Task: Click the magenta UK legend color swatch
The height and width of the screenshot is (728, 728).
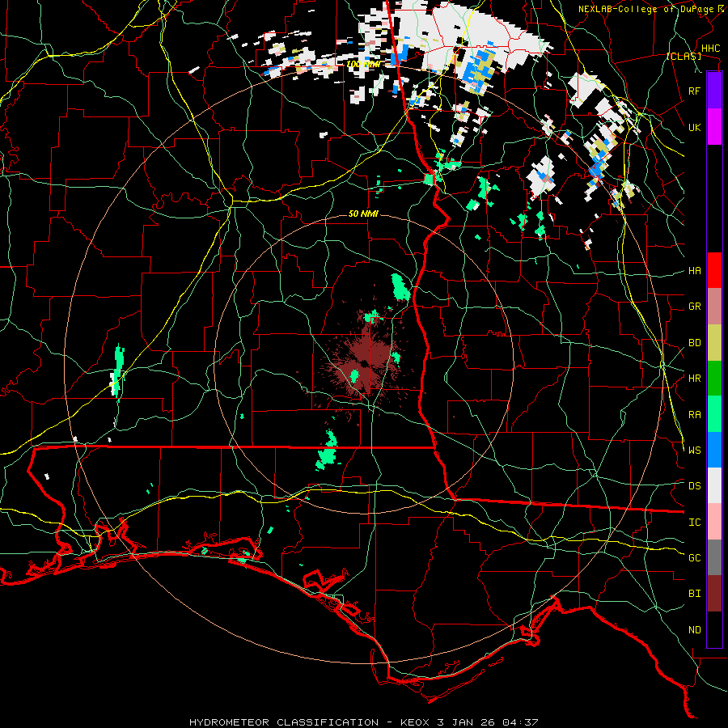Action: point(714,127)
